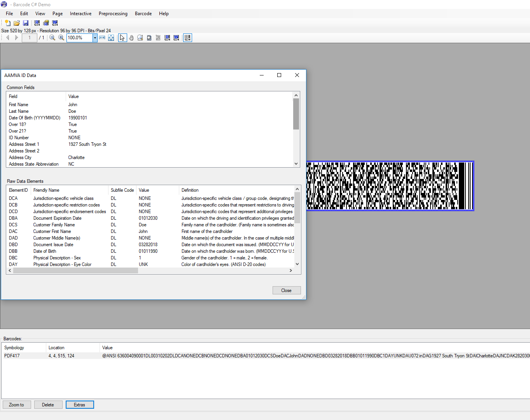Select Customer Family Name row
This screenshot has width=530, height=420.
(x=150, y=225)
